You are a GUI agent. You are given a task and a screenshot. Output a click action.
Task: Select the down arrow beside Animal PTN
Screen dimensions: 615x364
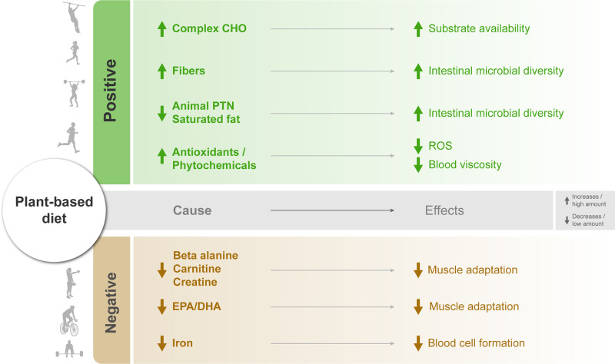(162, 113)
